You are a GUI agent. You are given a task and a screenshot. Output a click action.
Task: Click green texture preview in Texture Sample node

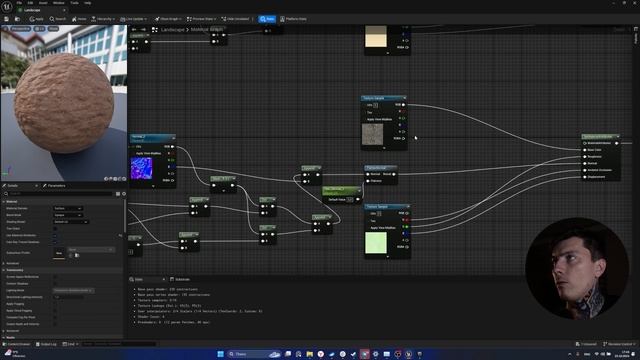[x=376, y=242]
